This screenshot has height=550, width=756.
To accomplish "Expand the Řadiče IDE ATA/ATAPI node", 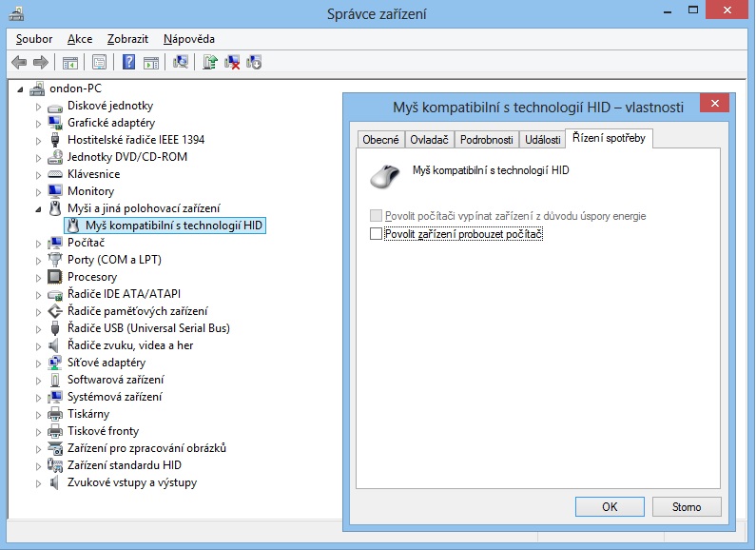I will click(38, 295).
